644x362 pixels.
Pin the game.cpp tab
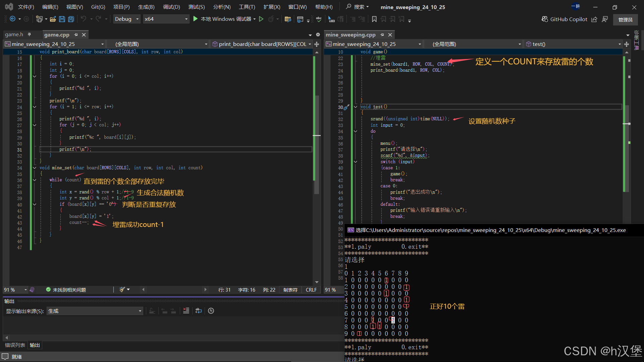coord(76,35)
